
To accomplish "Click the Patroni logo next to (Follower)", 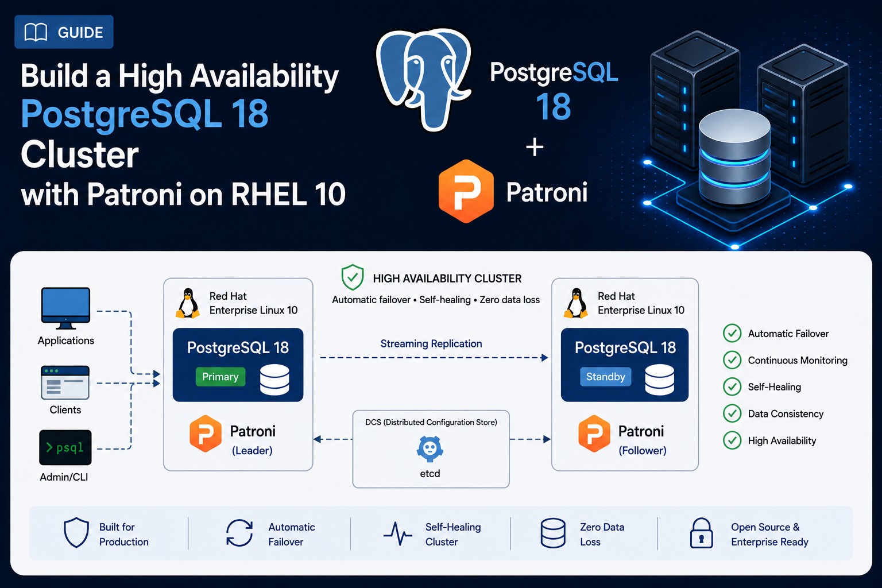I will [x=594, y=434].
